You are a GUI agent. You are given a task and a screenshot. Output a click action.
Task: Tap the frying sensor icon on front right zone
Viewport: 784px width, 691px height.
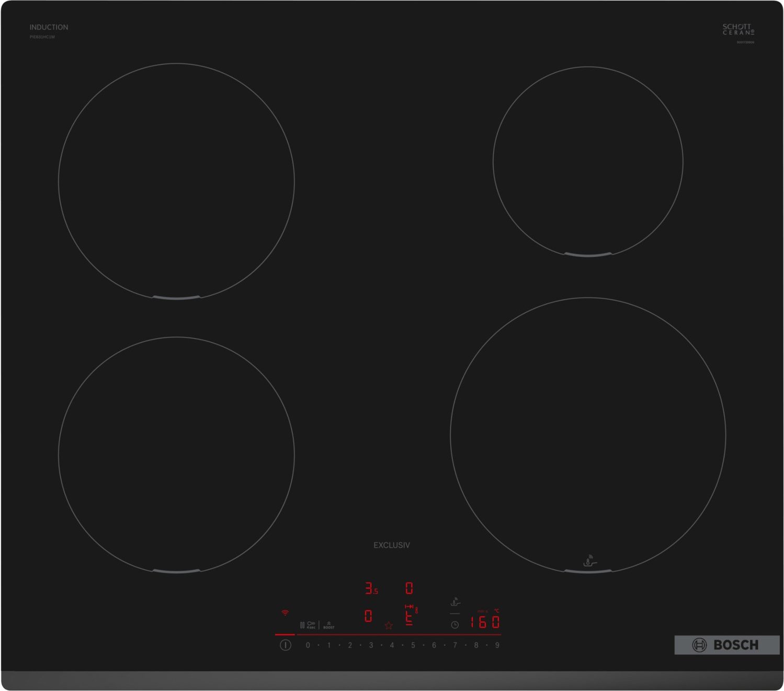[x=589, y=561]
